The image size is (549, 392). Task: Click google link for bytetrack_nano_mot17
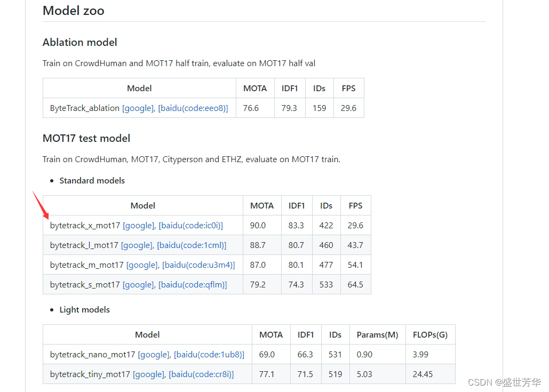[x=154, y=355]
